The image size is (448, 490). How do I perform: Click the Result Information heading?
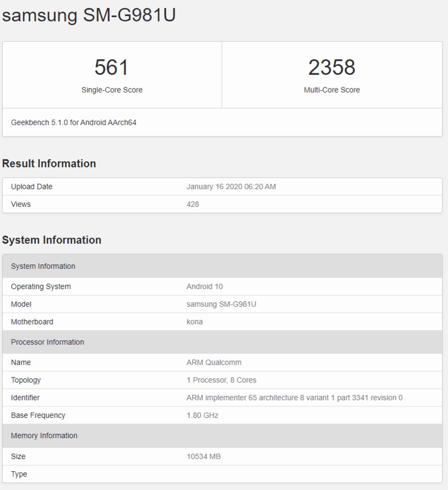(x=49, y=163)
